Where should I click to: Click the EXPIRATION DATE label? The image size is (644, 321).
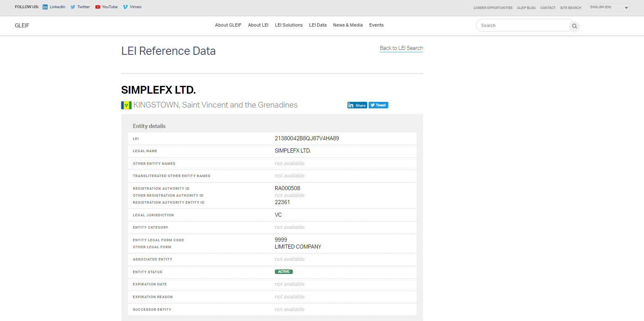[150, 284]
